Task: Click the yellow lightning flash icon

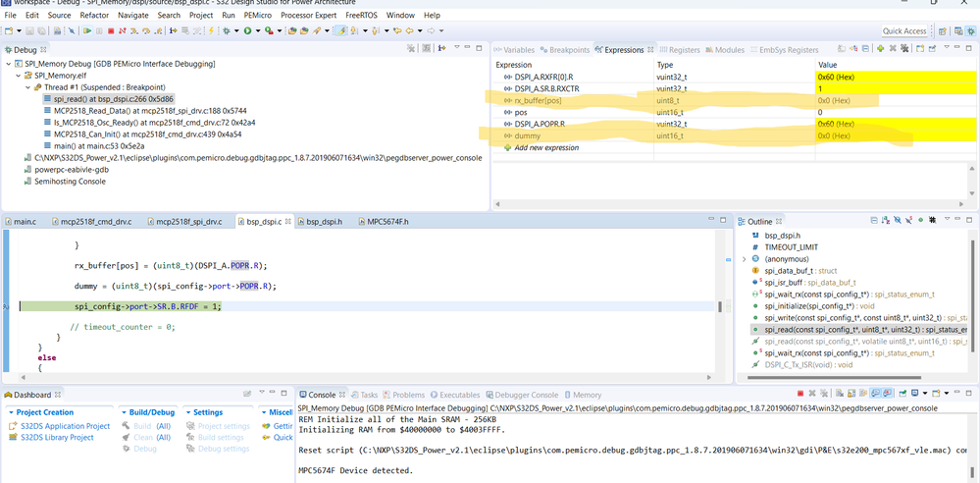Action: pyautogui.click(x=211, y=30)
